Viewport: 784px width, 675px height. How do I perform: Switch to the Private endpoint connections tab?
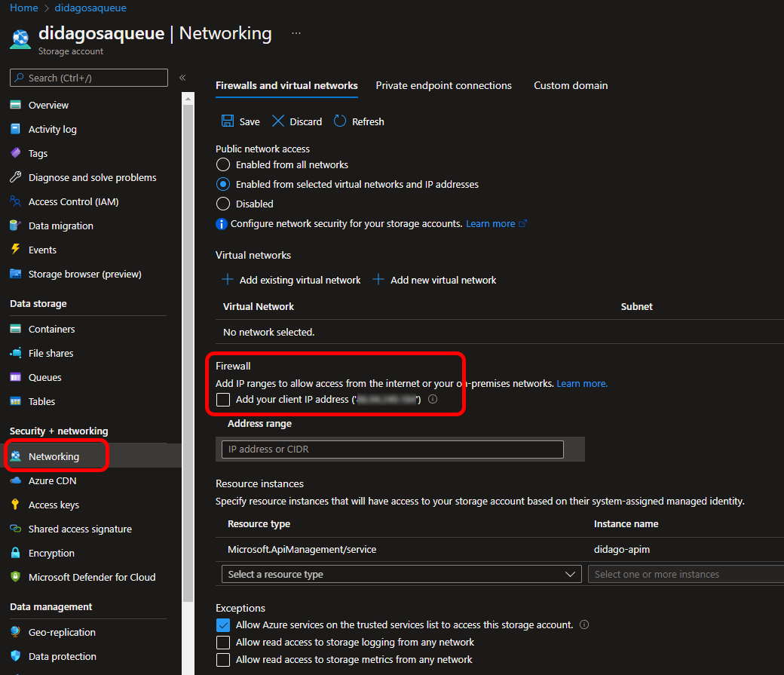(443, 85)
